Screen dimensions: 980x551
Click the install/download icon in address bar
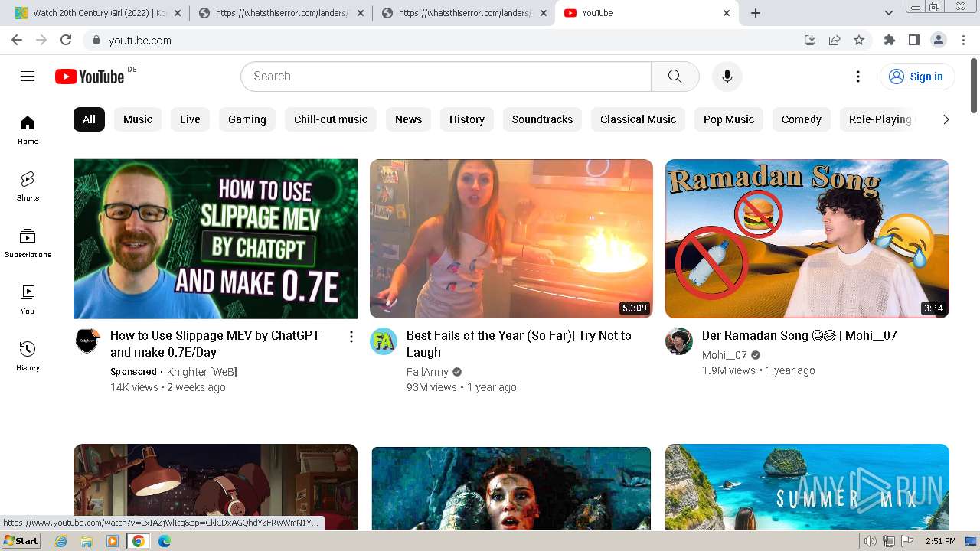(810, 40)
